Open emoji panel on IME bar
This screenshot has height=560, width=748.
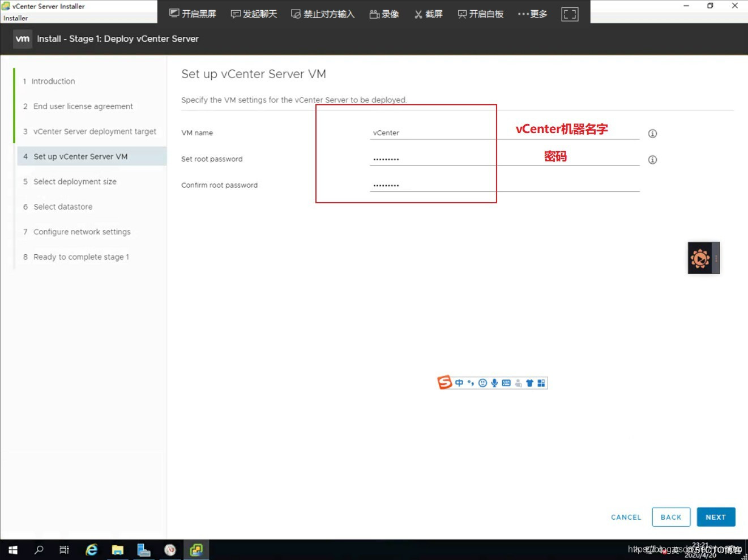coord(482,383)
